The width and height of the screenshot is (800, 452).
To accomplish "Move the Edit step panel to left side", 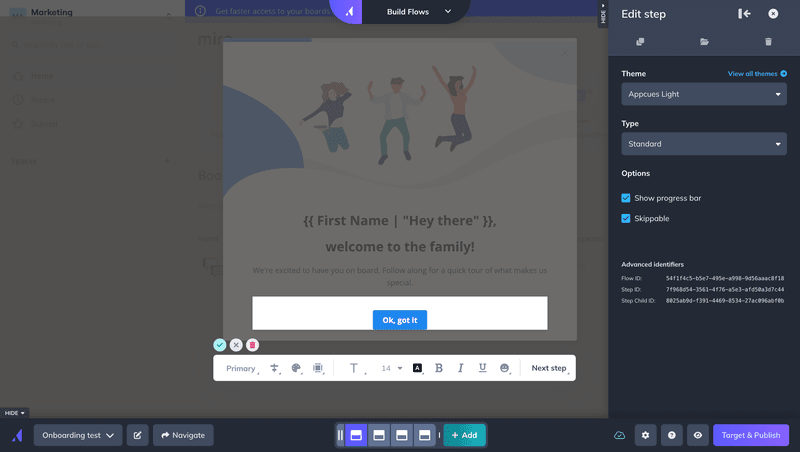I will coord(744,14).
